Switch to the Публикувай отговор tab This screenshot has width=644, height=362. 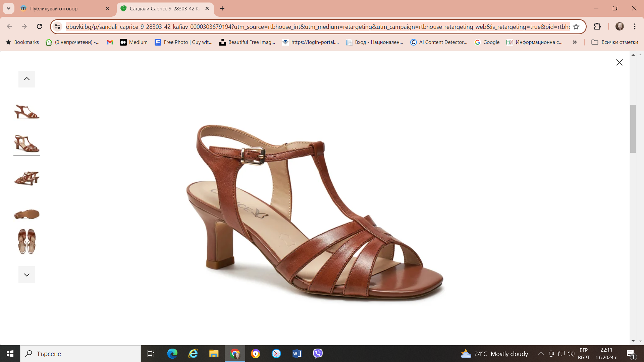64,8
